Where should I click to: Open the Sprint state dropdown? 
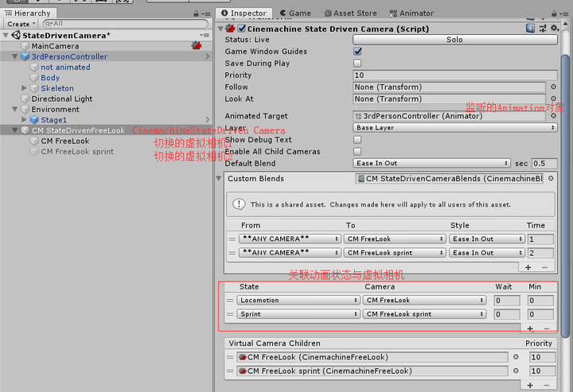pos(298,314)
